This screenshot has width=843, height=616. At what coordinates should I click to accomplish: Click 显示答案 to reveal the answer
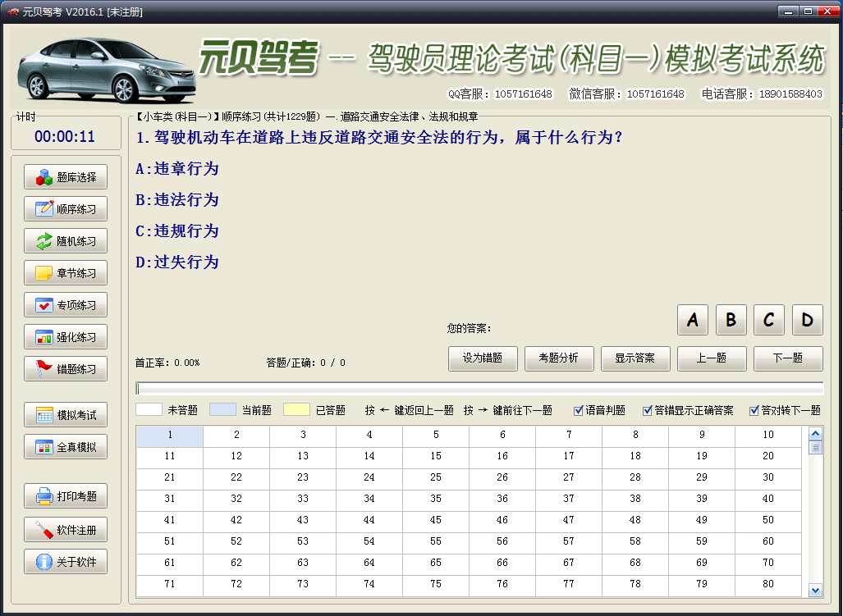coord(635,358)
